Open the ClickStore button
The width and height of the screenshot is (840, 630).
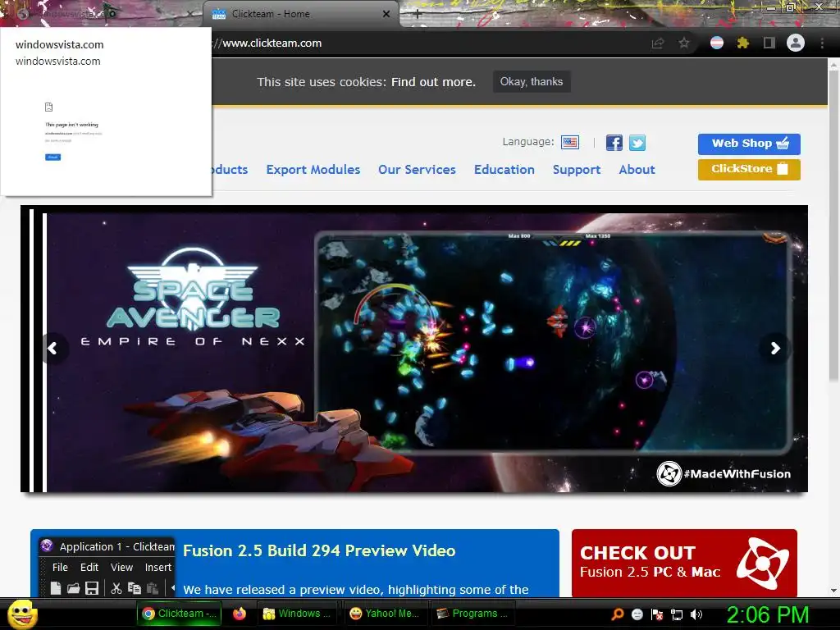[x=749, y=169]
